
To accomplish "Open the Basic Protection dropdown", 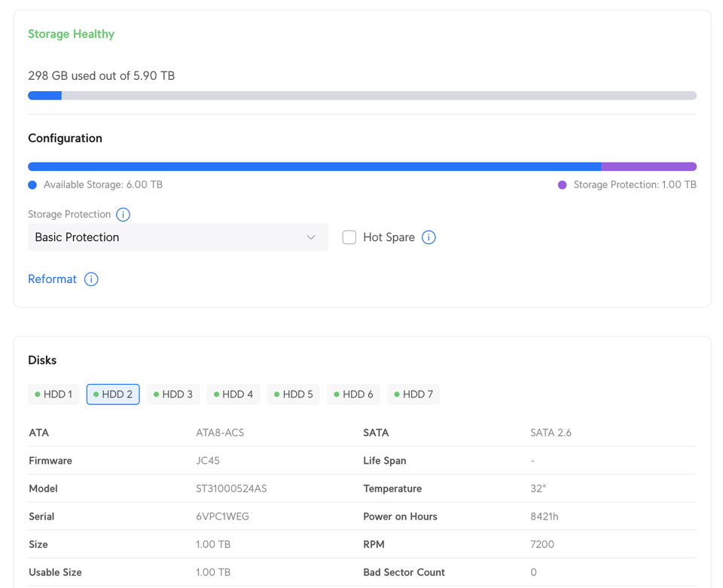I will pyautogui.click(x=178, y=237).
